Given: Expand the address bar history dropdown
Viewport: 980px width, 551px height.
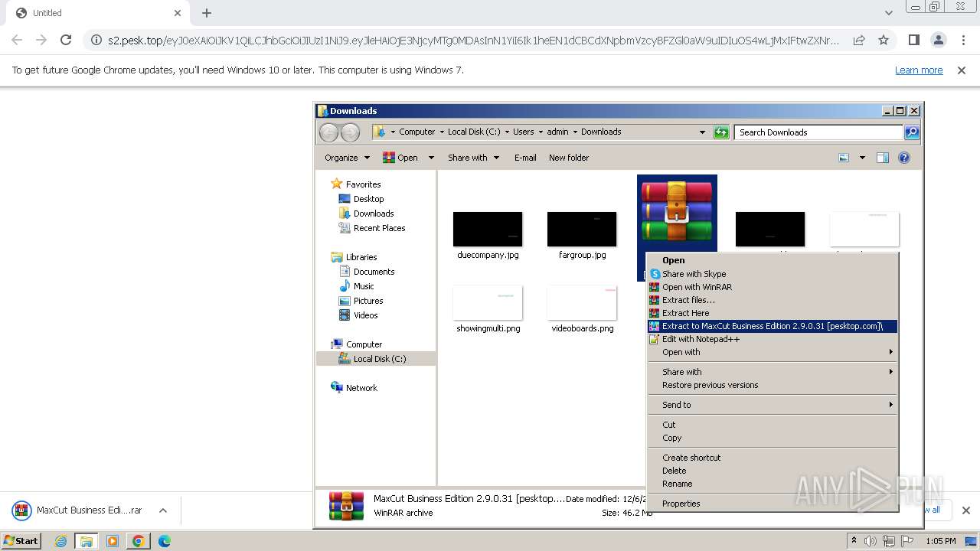Looking at the screenshot, I should tap(702, 132).
